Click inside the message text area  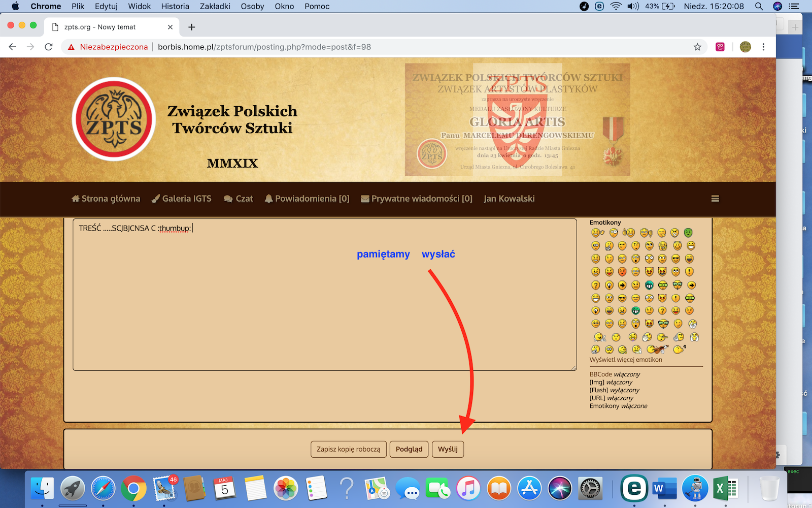click(x=325, y=305)
